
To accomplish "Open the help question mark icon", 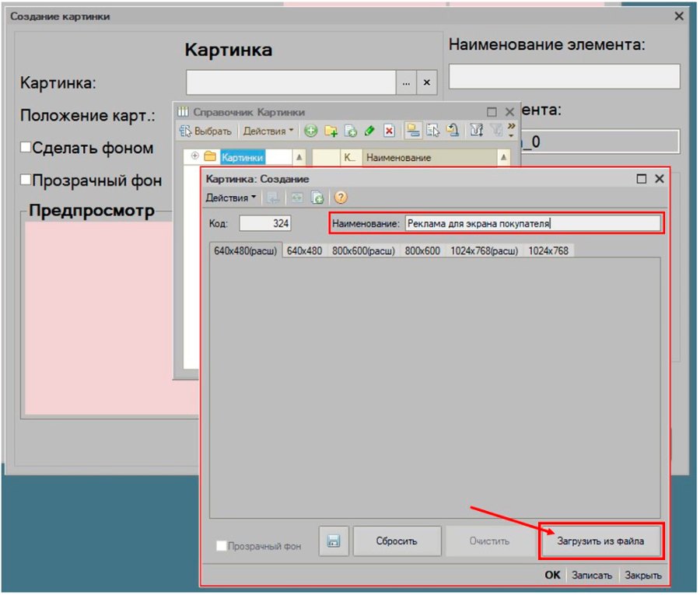I will click(x=341, y=198).
